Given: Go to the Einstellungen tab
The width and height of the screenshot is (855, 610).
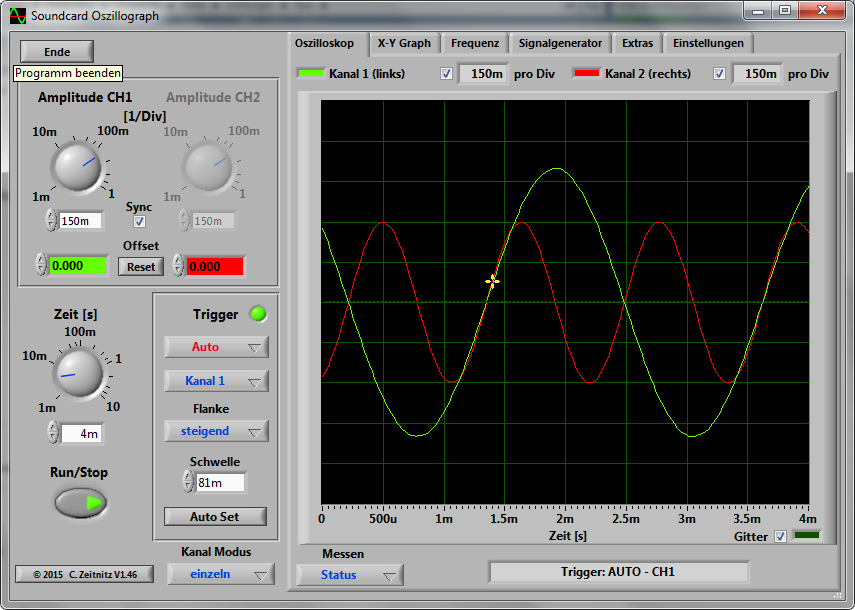Looking at the screenshot, I should pyautogui.click(x=708, y=43).
